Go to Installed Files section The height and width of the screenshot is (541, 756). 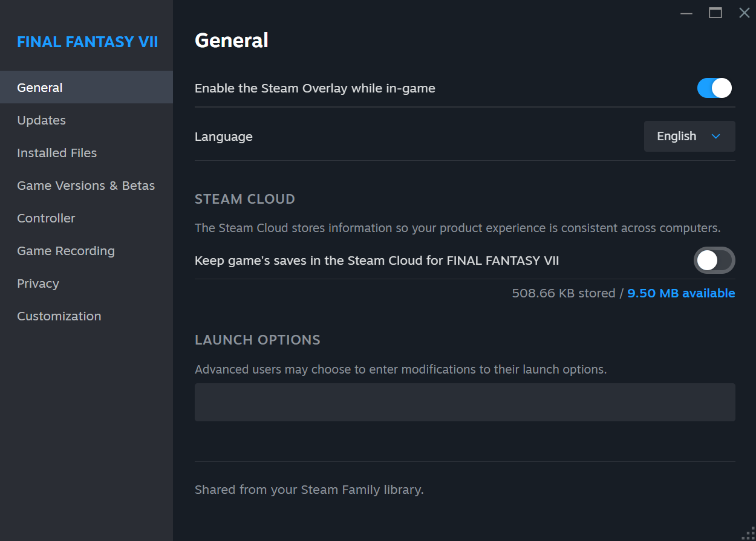coord(86,153)
